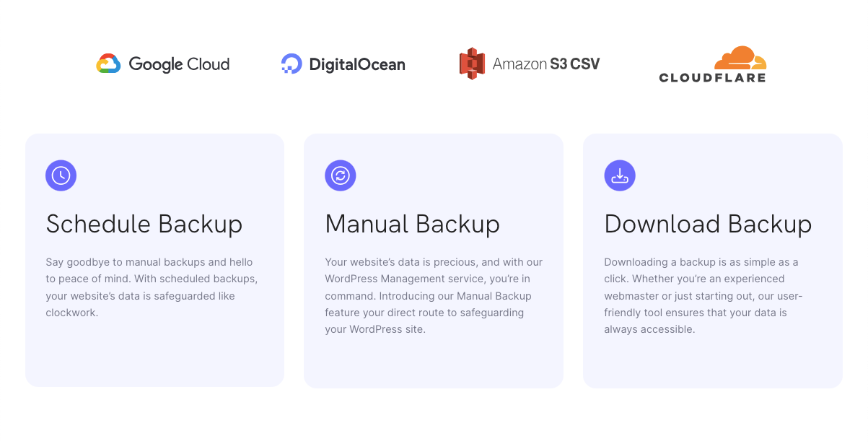Click the clock icon above Schedule Backup
Image resolution: width=868 pixels, height=444 pixels.
tap(61, 175)
